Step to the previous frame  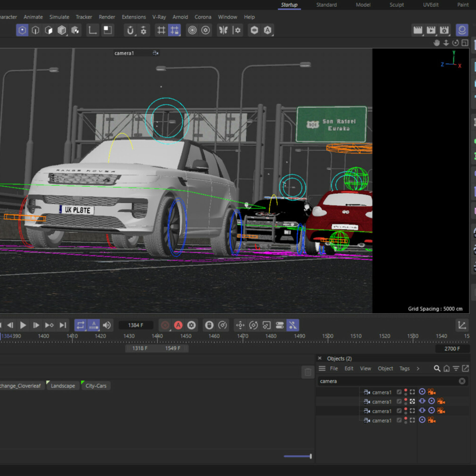[x=10, y=325]
